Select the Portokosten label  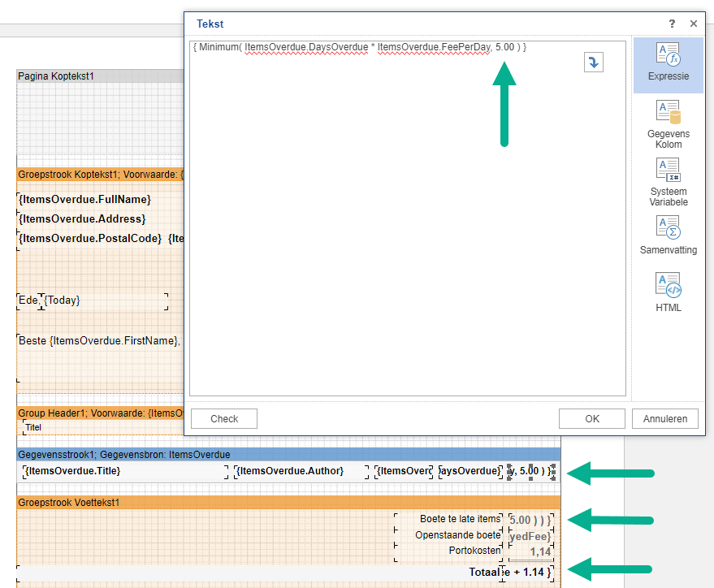pos(474,551)
